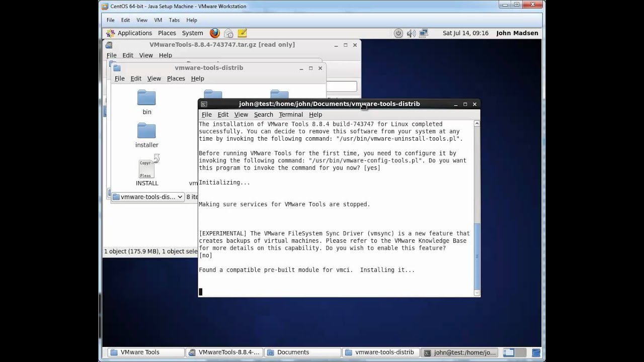This screenshot has width=644, height=362.
Task: Open File menu in vmware-tools-distrib window
Action: tap(119, 78)
